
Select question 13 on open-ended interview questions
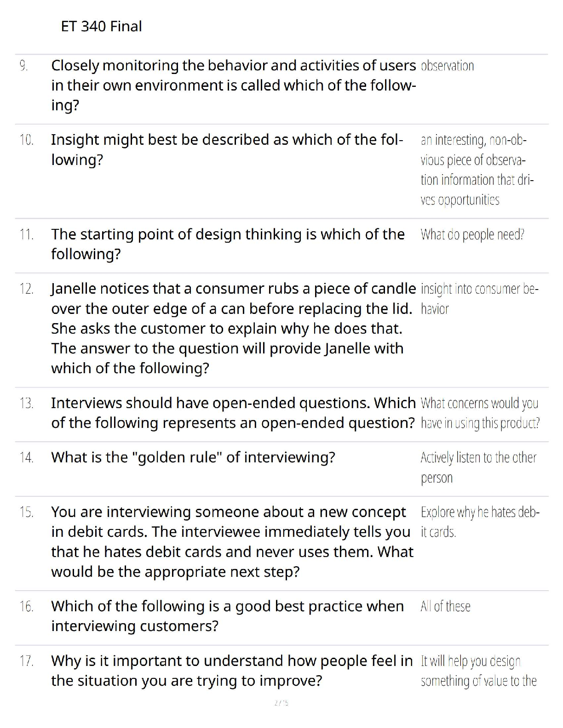pyautogui.click(x=234, y=413)
